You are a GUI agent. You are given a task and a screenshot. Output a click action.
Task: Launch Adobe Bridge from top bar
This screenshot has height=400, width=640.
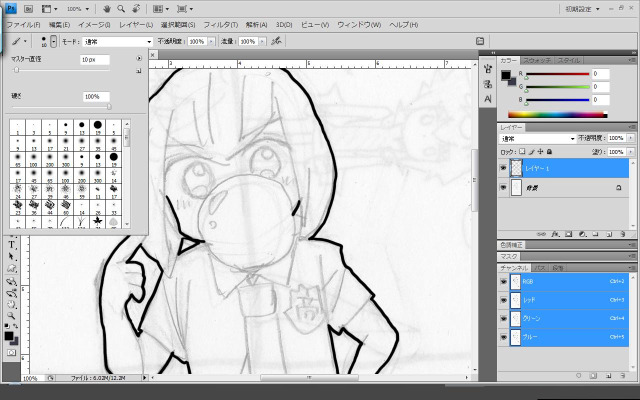coord(30,8)
